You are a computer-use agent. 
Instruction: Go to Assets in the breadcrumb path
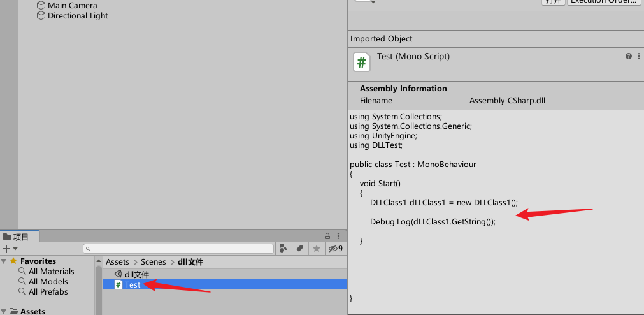(x=117, y=262)
